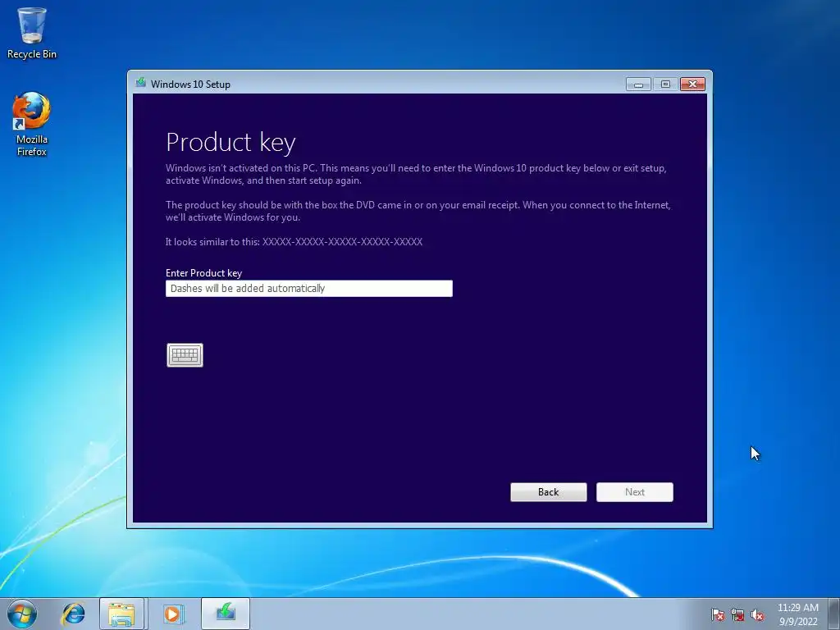The width and height of the screenshot is (840, 630).
Task: Open Windows Media Player taskbar icon
Action: (x=172, y=614)
